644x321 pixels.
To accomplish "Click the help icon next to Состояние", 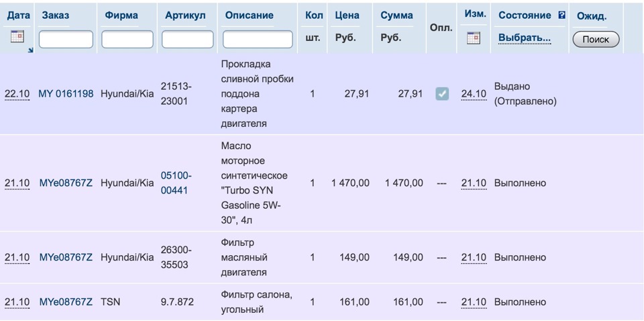I will pos(562,15).
